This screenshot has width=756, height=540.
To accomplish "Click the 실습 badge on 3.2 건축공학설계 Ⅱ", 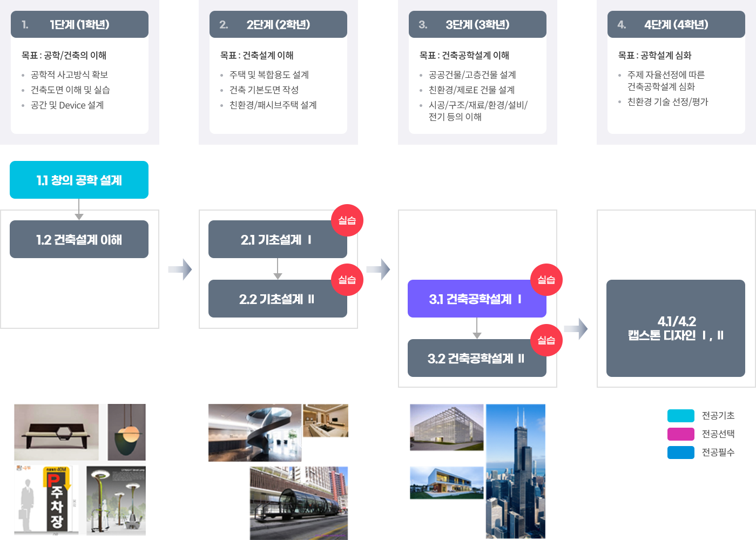I will coord(546,340).
